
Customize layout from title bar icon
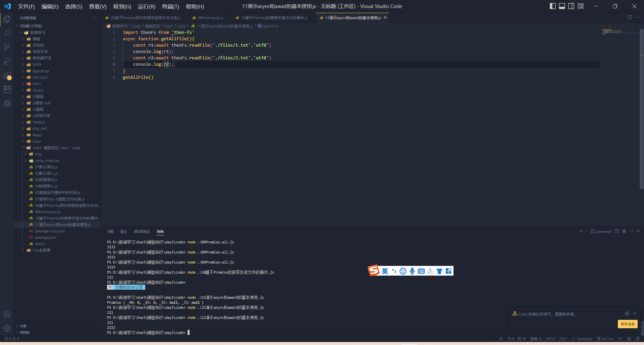point(581,6)
